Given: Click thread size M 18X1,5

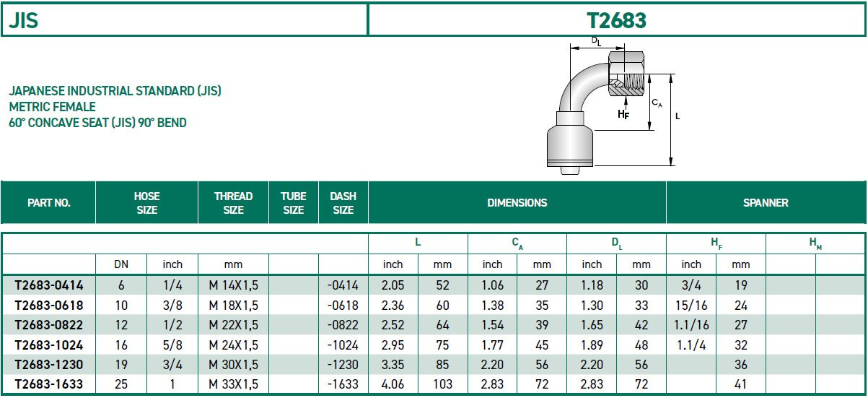Looking at the screenshot, I should click(x=233, y=305).
